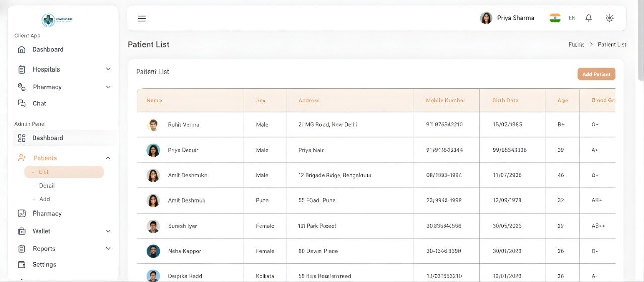
Task: Click the Settings icon in sidebar
Action: pyautogui.click(x=22, y=265)
